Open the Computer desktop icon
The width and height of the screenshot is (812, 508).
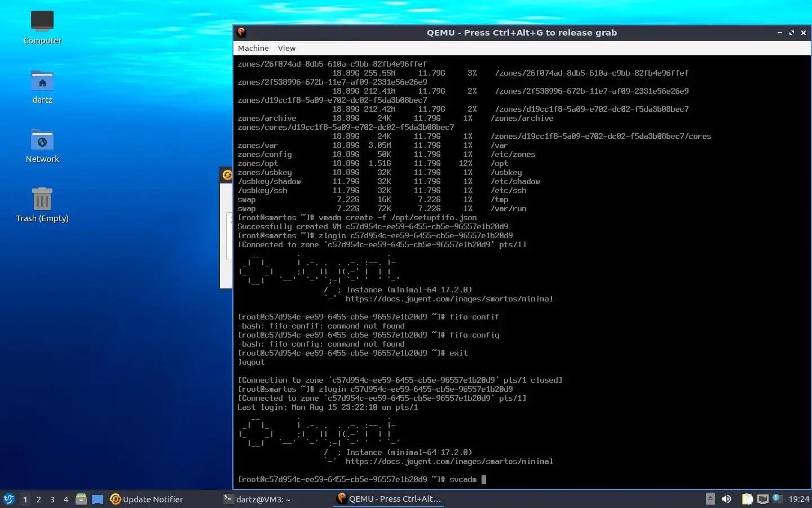point(42,28)
